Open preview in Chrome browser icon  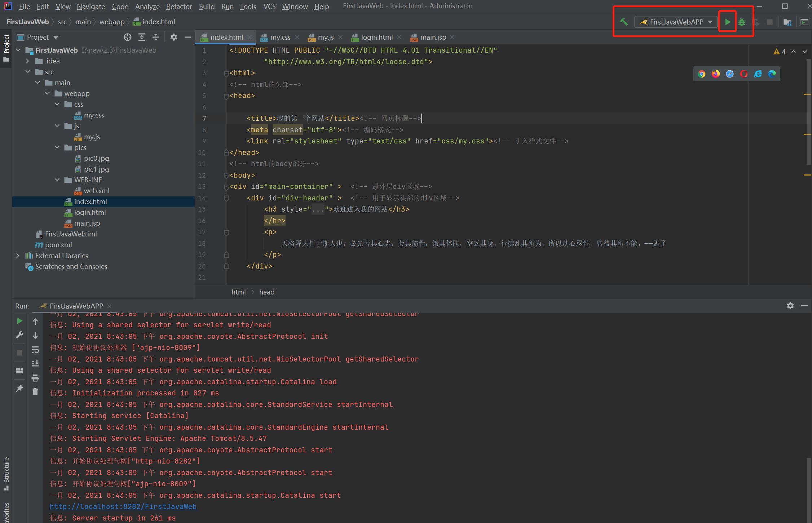tap(701, 74)
